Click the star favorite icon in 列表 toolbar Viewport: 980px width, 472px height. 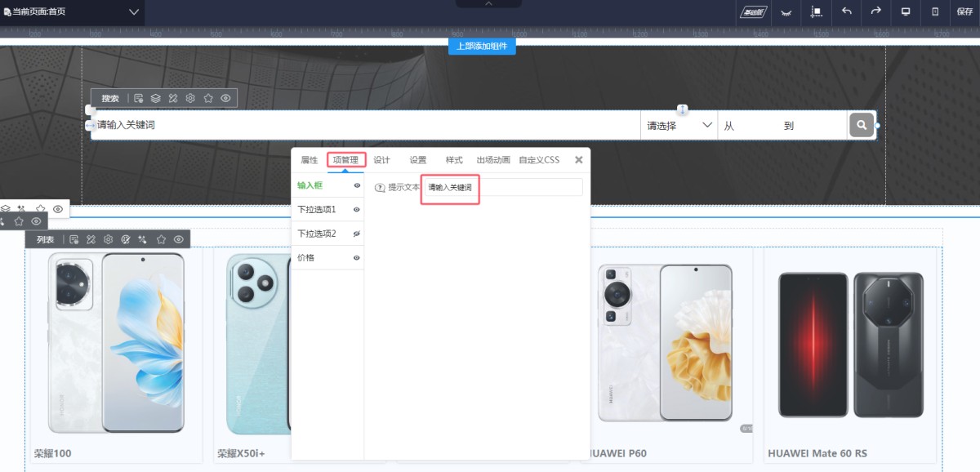[161, 239]
